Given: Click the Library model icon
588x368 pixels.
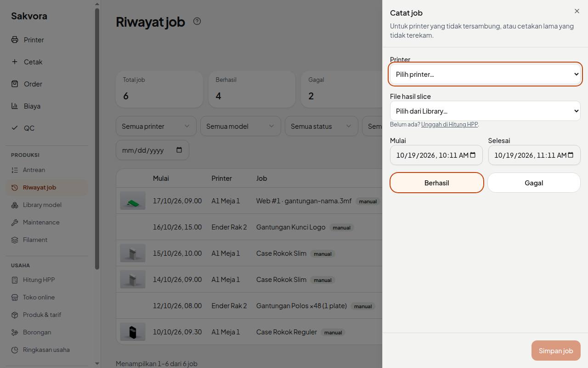Looking at the screenshot, I should click(x=15, y=205).
